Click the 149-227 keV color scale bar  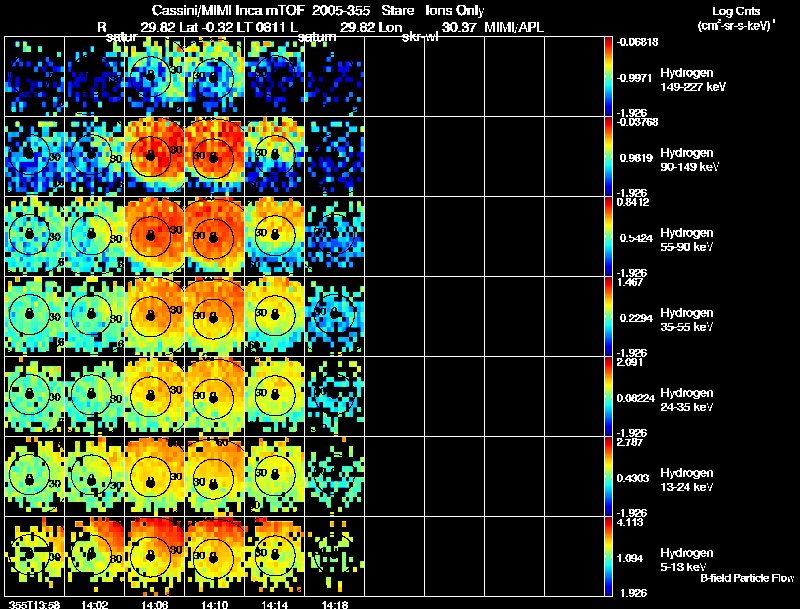(608, 77)
